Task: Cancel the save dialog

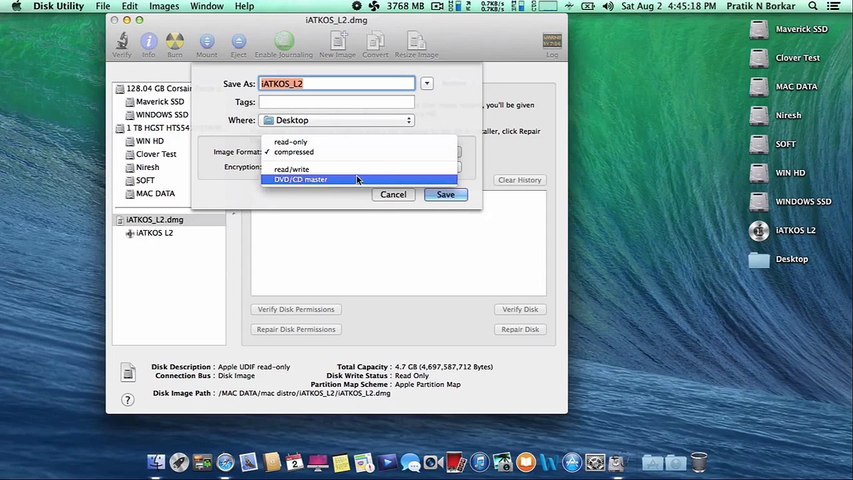Action: pos(393,194)
